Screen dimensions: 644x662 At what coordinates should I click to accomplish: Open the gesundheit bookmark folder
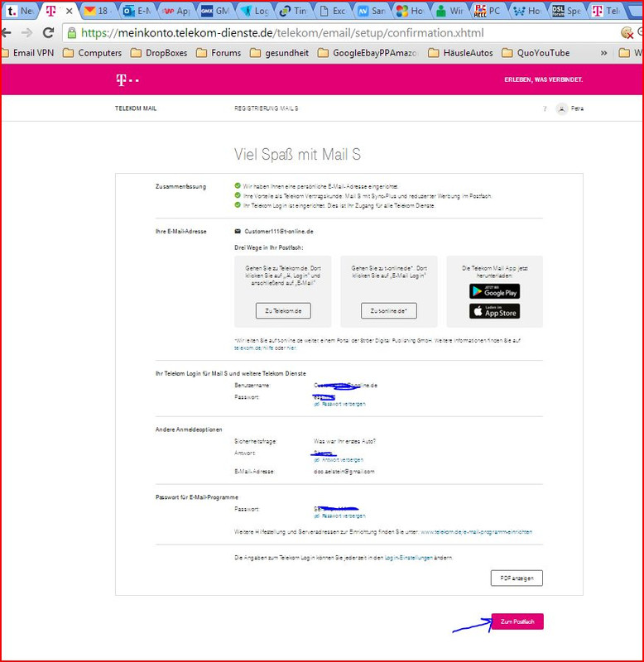279,53
